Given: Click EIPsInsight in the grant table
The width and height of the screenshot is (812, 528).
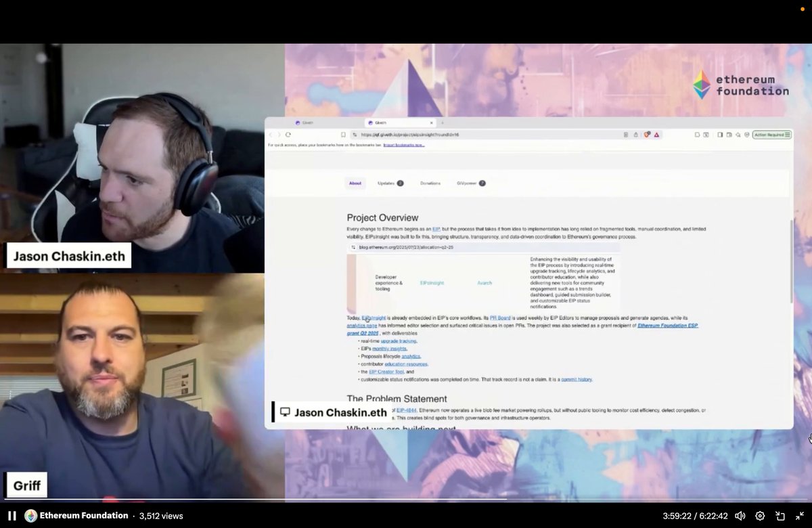Looking at the screenshot, I should tap(432, 283).
